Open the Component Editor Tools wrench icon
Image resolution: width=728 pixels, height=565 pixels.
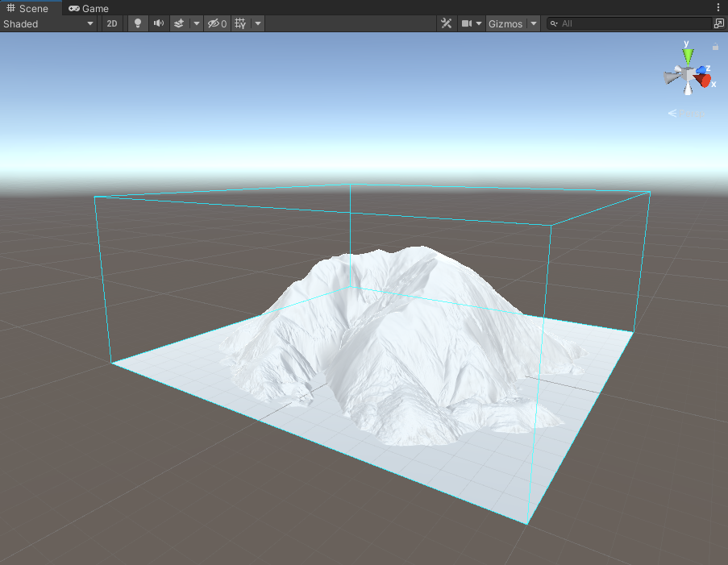tap(446, 23)
